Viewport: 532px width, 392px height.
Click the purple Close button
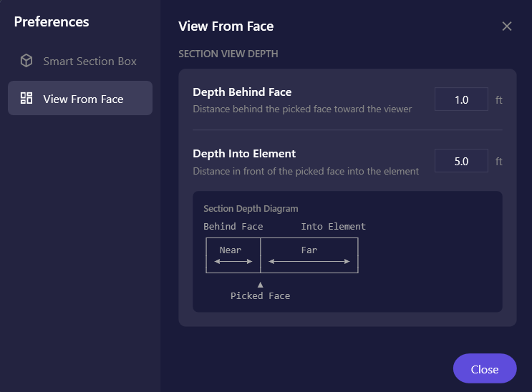485,368
